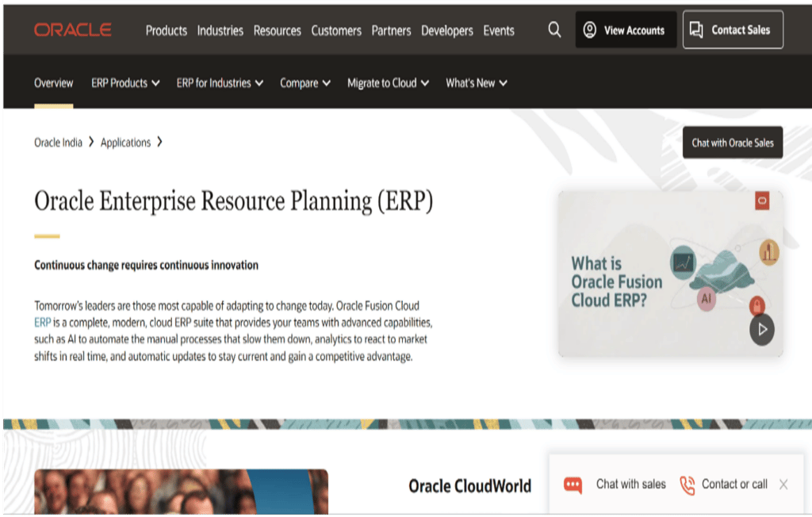This screenshot has width=812, height=517.
Task: Open the What's New dropdown
Action: 477,83
